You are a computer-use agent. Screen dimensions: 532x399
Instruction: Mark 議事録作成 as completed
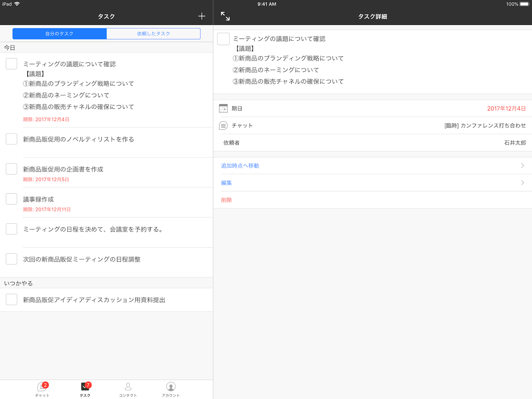12,199
